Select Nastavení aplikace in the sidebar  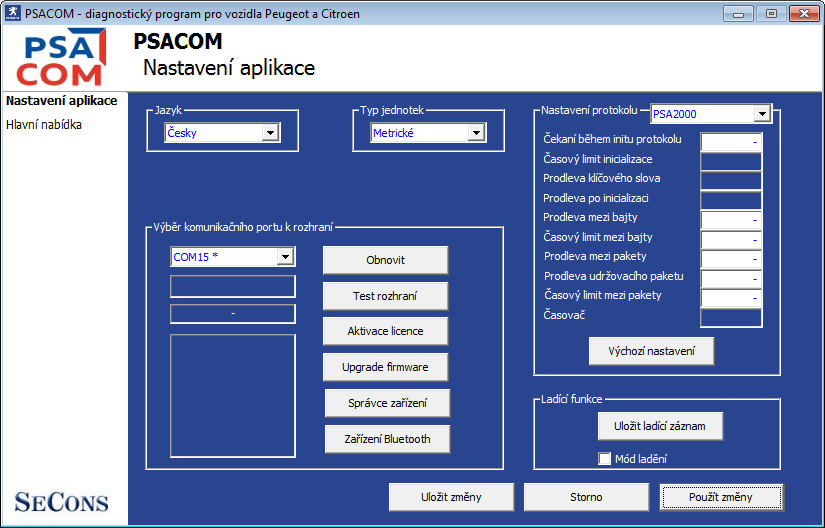(61, 101)
